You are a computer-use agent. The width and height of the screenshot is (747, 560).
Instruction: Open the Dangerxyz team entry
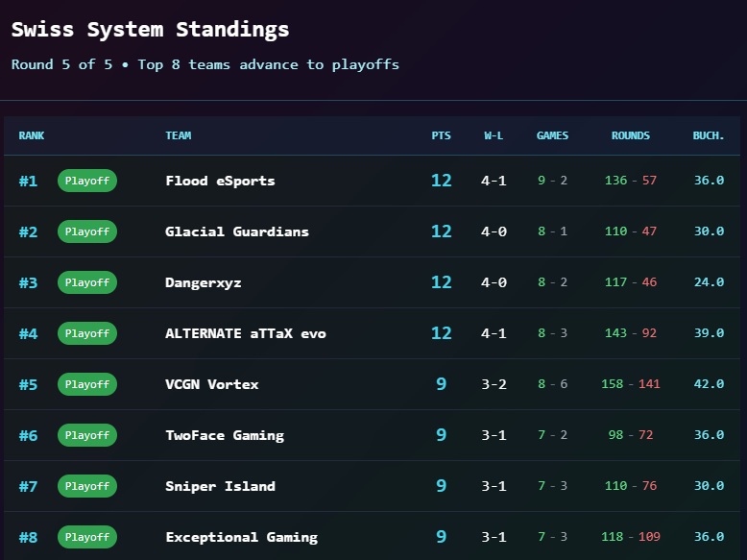point(204,282)
